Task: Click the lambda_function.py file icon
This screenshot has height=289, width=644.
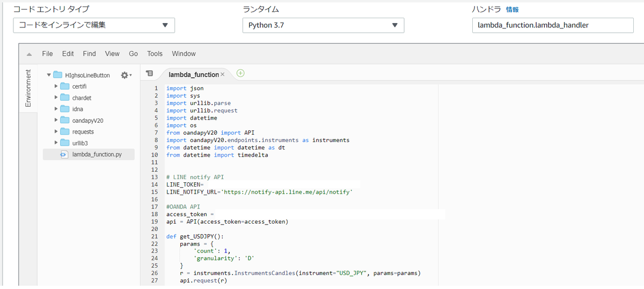Action: point(64,154)
